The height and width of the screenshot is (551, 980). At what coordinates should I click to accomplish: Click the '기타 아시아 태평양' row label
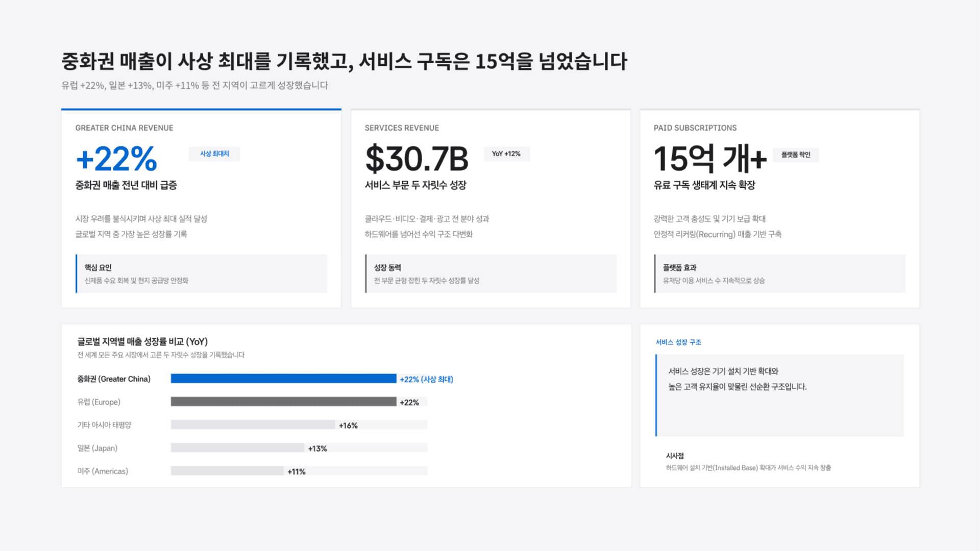point(104,425)
